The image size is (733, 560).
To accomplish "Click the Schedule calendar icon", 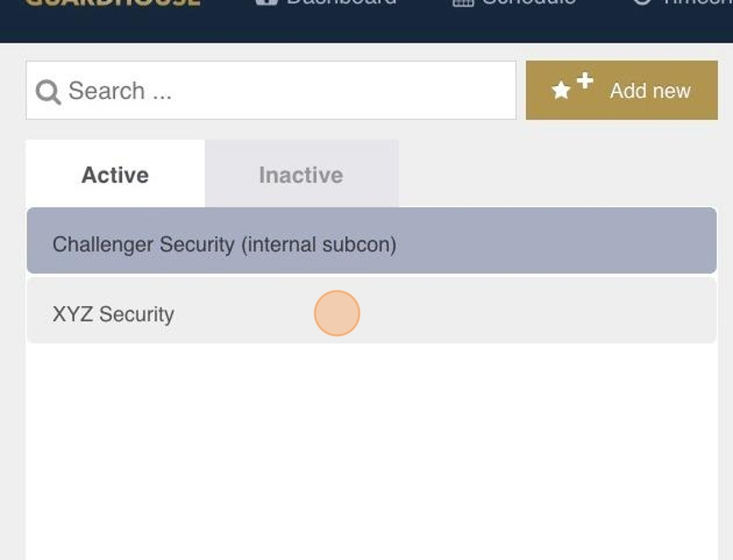I will [464, 3].
